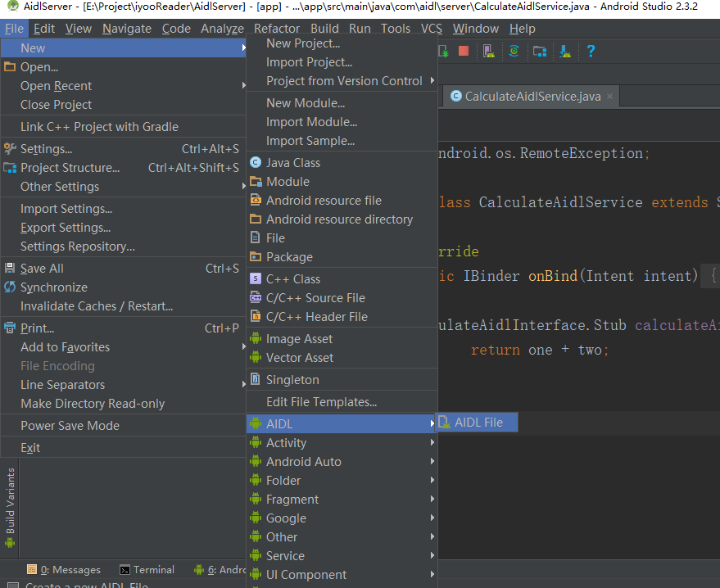Click Java class icon on CalculateAidlService.java tab
Viewport: 720px width, 588px height.
pyautogui.click(x=455, y=96)
